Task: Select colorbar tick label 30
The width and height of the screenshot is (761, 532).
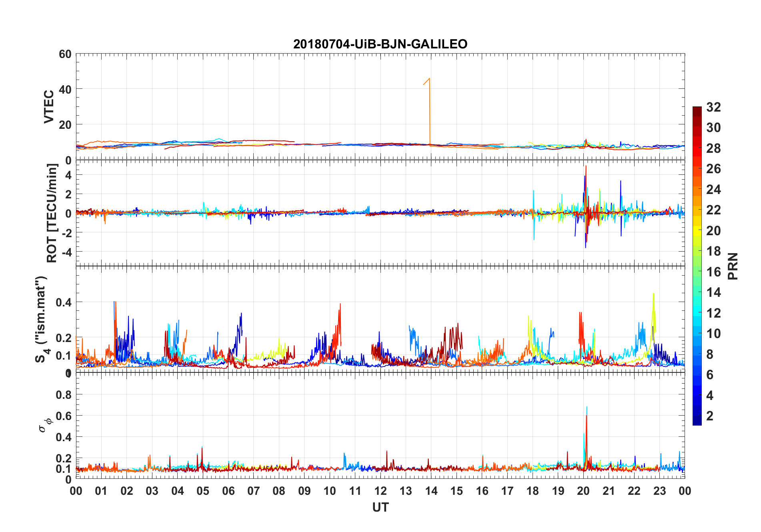Action: click(x=713, y=128)
